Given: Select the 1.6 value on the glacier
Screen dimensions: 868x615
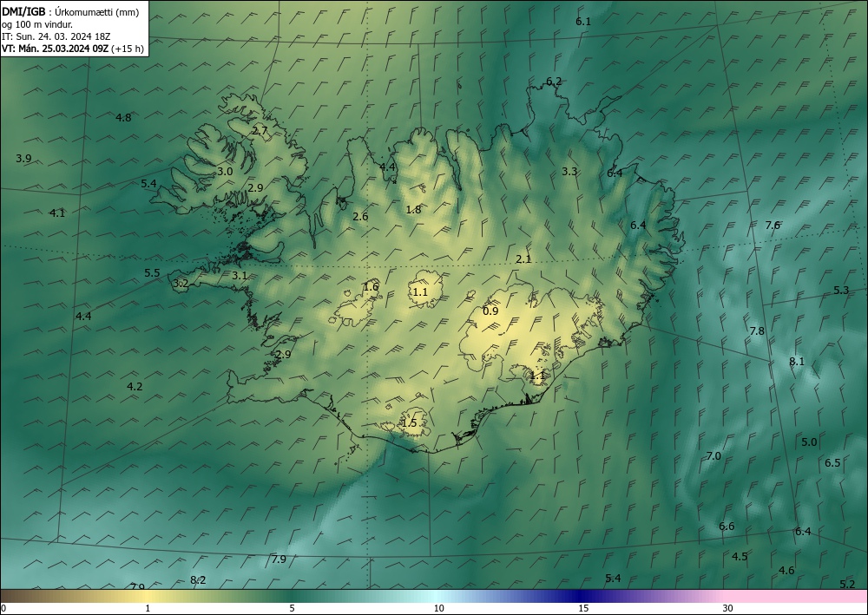Looking at the screenshot, I should click(x=371, y=286).
